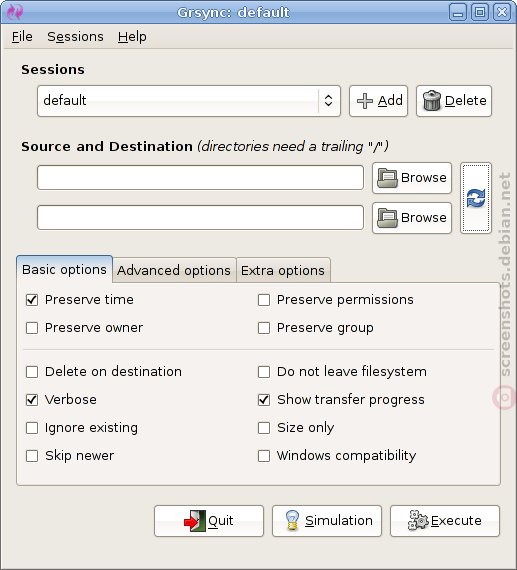
Task: Click the folder icon on first Browse
Action: pos(387,178)
